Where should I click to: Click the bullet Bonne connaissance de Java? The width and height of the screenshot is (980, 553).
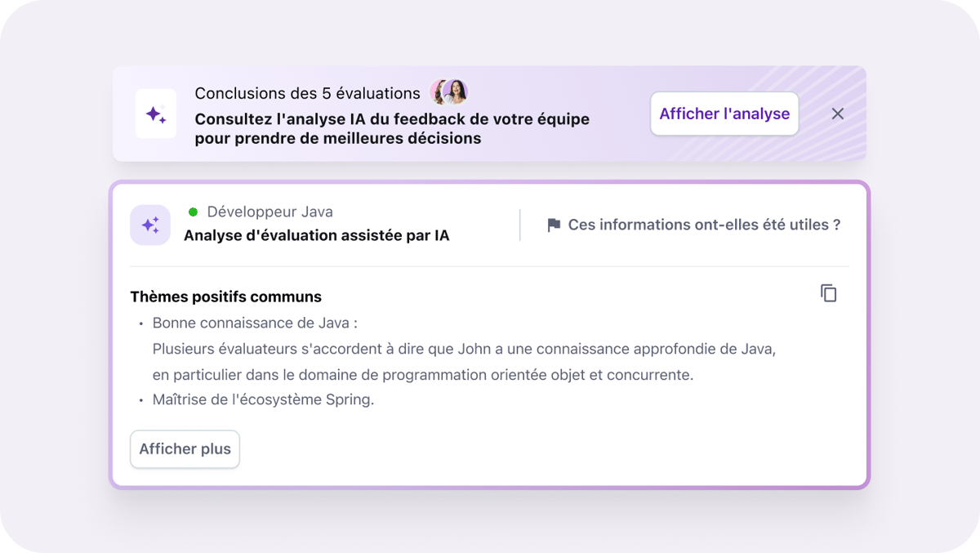[255, 323]
